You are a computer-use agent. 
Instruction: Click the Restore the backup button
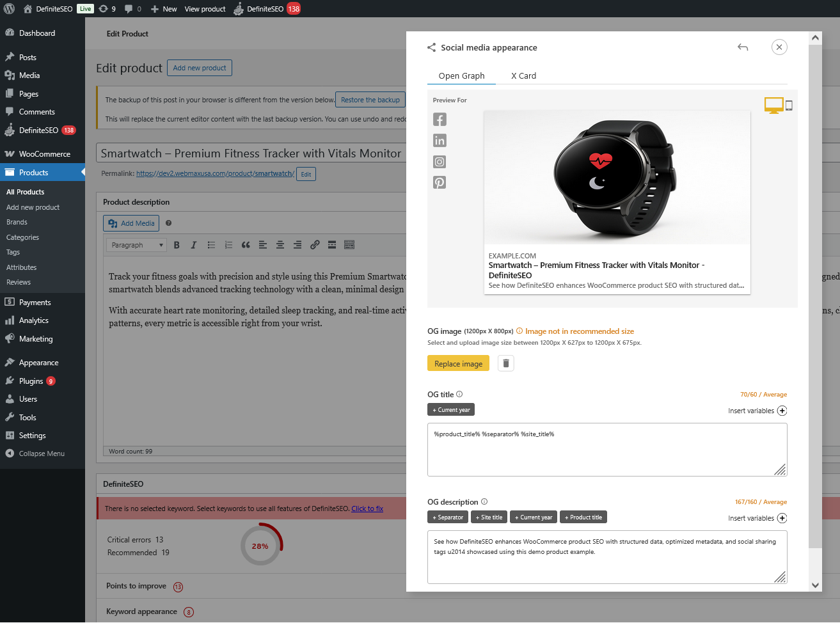[370, 99]
